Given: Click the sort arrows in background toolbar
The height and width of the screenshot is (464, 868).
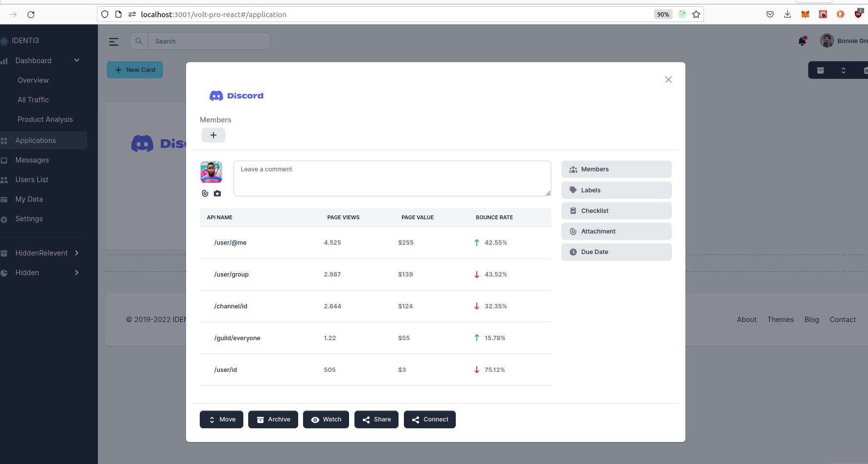Looking at the screenshot, I should [x=843, y=70].
